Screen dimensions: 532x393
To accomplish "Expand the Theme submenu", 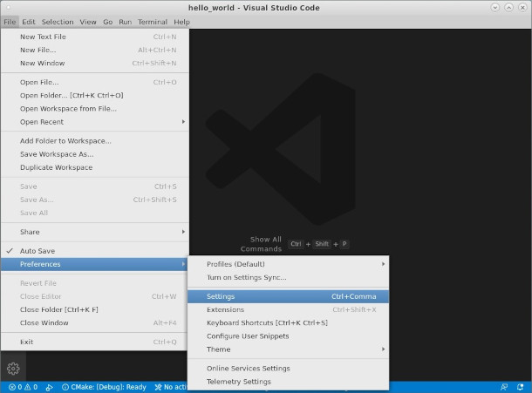I will [x=288, y=349].
